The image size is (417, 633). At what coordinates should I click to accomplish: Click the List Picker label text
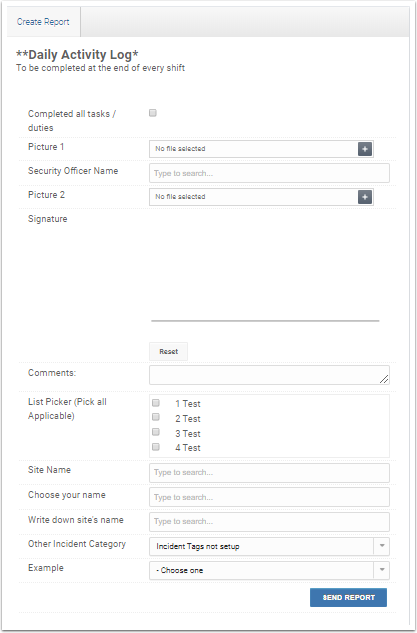67,409
